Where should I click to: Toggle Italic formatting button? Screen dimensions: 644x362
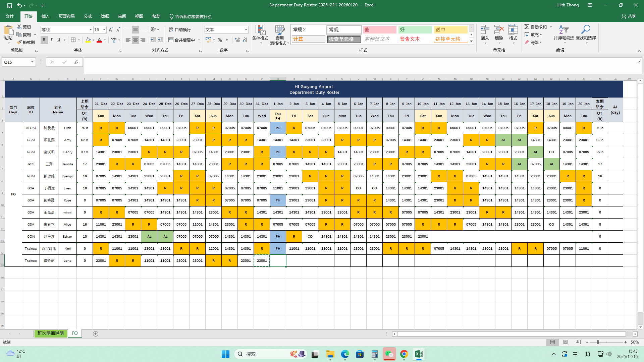51,40
